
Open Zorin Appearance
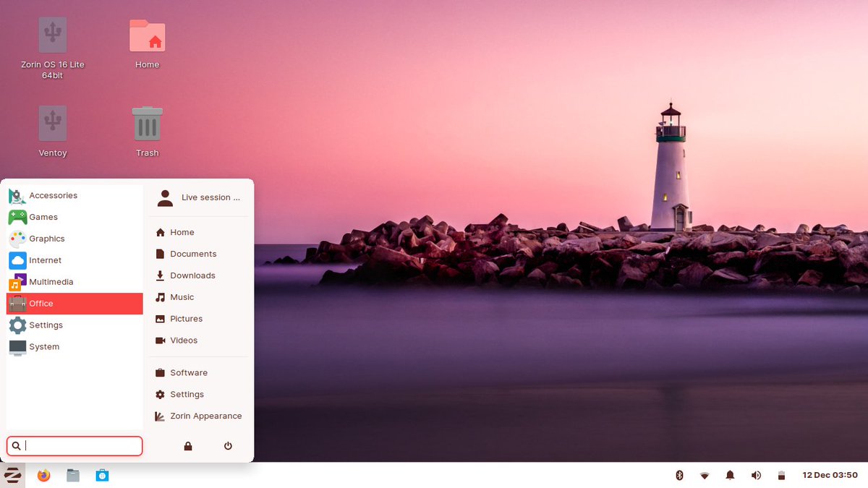198,416
